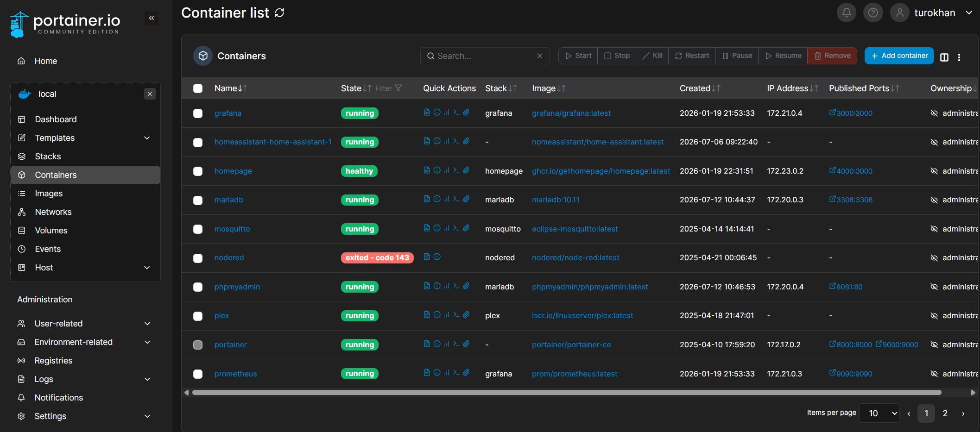Select the grafana container checkbox

tap(198, 113)
